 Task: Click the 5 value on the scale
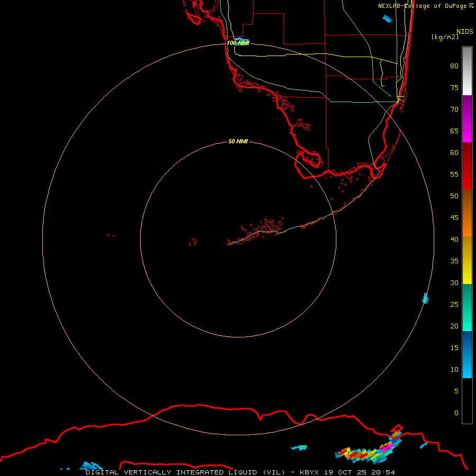tap(456, 391)
